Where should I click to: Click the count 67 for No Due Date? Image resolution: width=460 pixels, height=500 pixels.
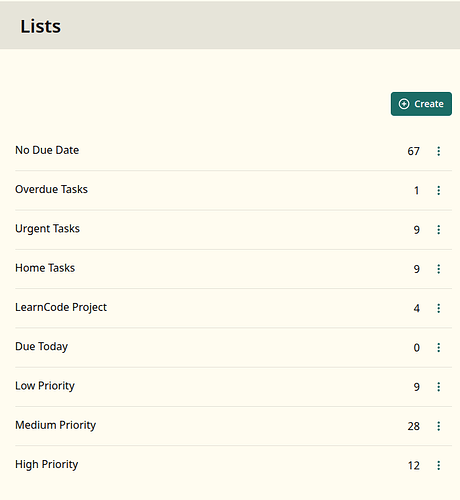[x=413, y=151]
